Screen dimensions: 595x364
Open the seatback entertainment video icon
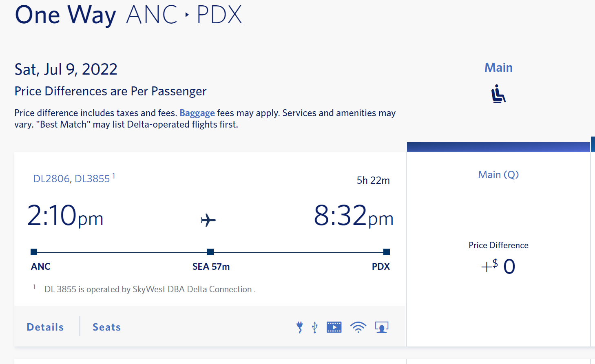(x=334, y=326)
